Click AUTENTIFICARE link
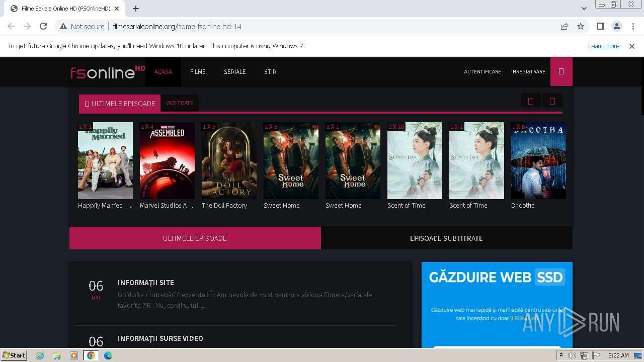The image size is (644, 362). 482,72
